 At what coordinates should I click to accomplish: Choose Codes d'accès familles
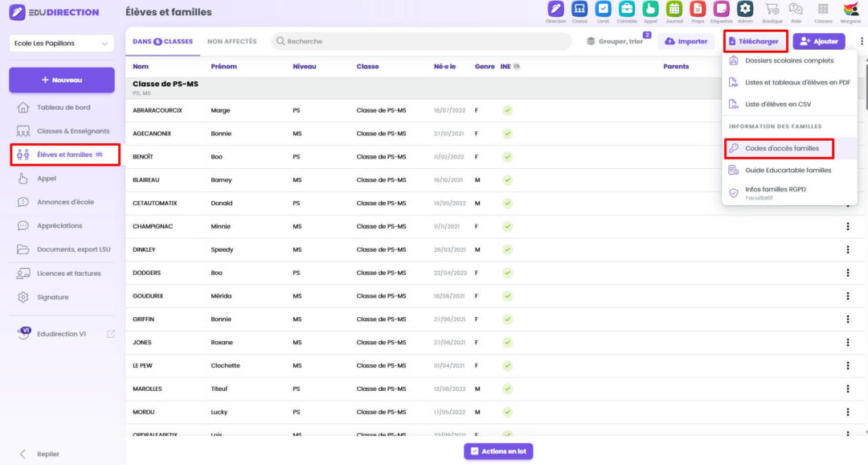[x=789, y=148]
